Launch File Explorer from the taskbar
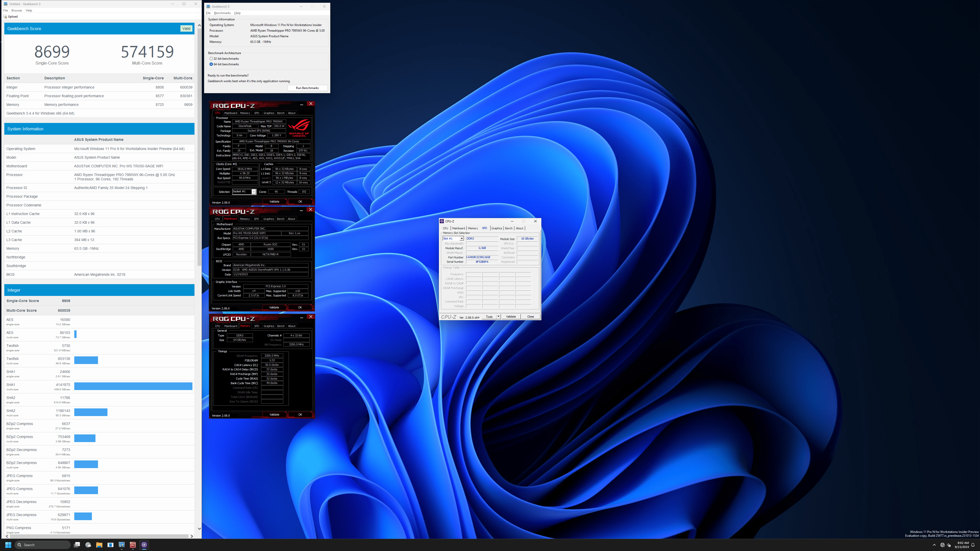The width and height of the screenshot is (980, 551). pyautogui.click(x=99, y=545)
